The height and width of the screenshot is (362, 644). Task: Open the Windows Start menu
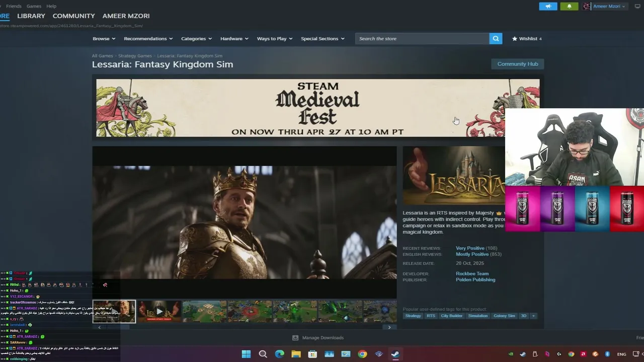point(246,354)
